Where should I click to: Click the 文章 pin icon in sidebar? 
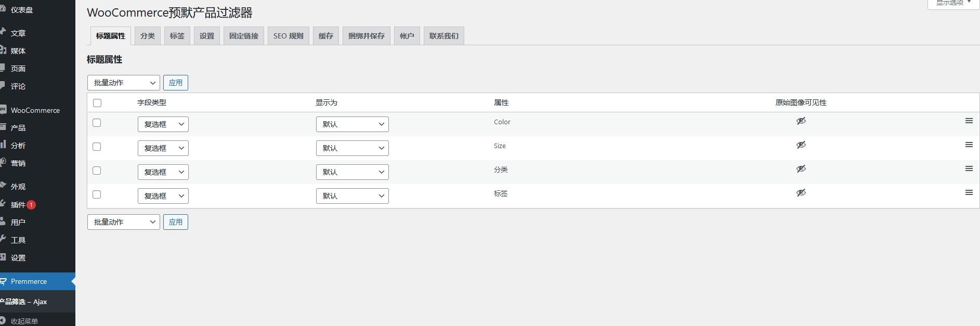point(3,32)
